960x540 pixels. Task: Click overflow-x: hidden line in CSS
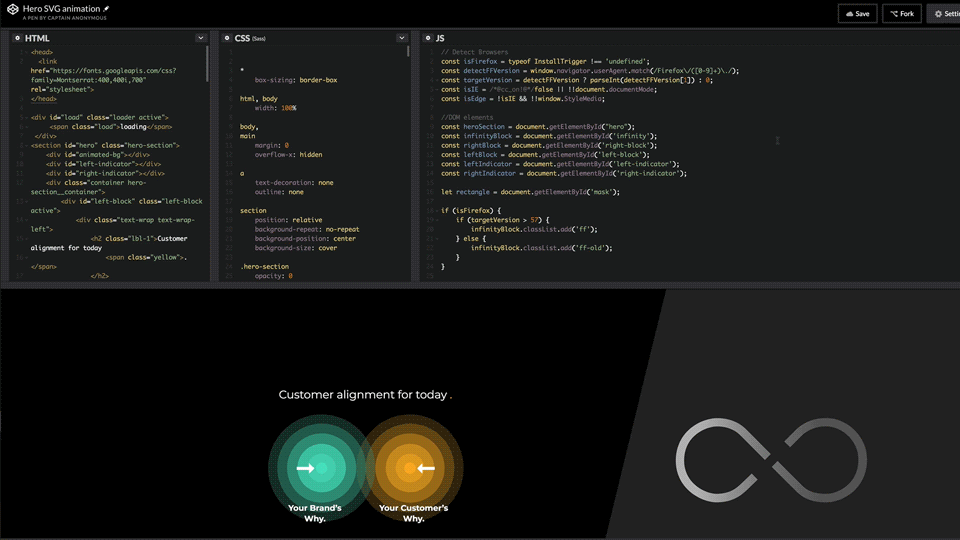288,155
